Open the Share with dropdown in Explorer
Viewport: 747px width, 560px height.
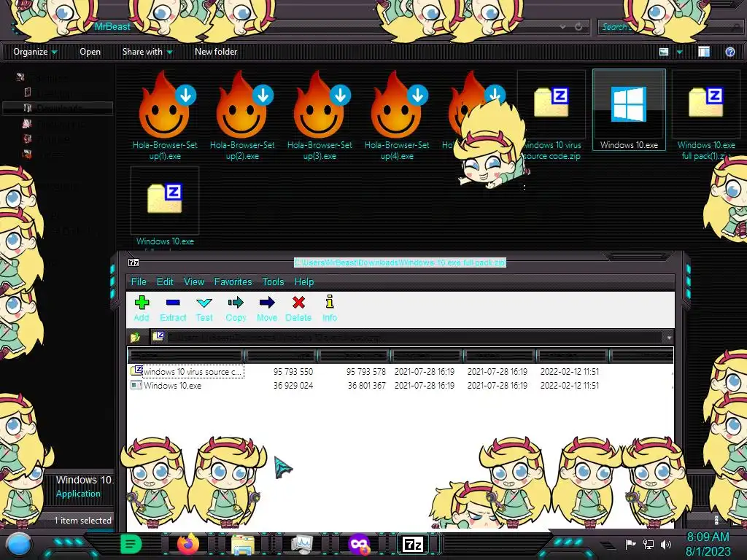[x=147, y=52]
